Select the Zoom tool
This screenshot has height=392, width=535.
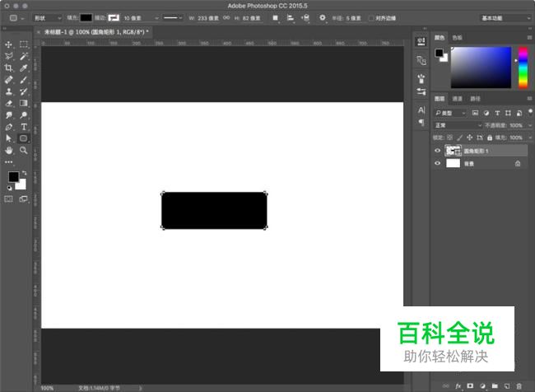point(24,150)
